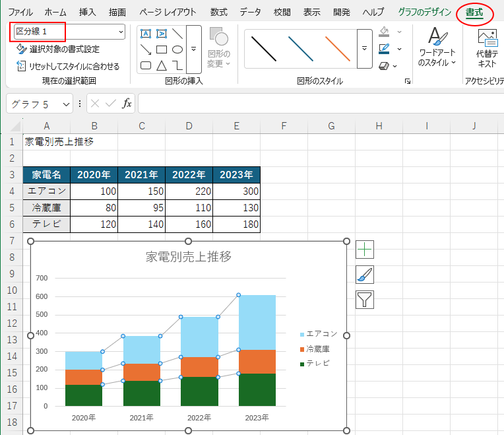Expand the shape styles gallery
Image resolution: width=504 pixels, height=435 pixels.
coord(365,49)
